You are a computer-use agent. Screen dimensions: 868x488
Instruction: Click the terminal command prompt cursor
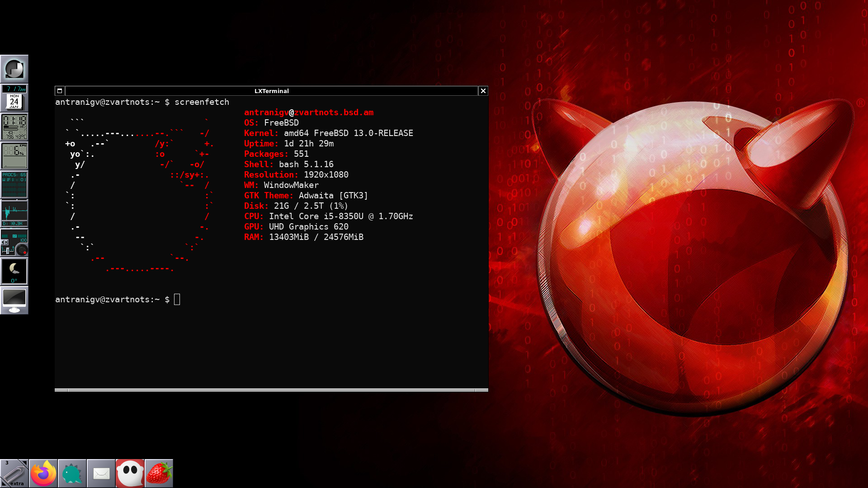177,300
